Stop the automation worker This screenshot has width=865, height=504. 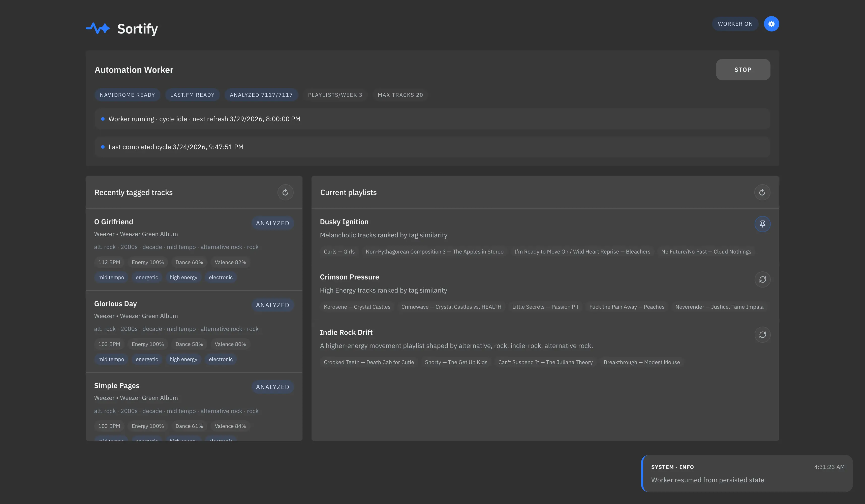(x=743, y=69)
